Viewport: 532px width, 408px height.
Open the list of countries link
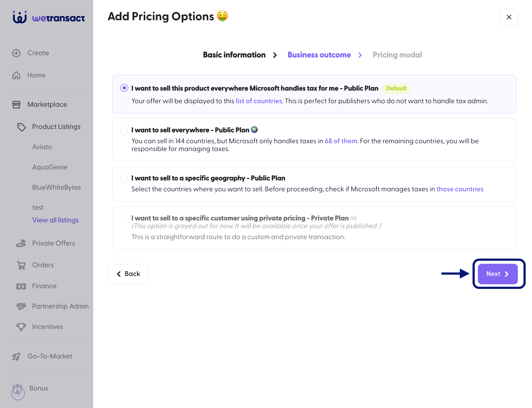pyautogui.click(x=259, y=101)
